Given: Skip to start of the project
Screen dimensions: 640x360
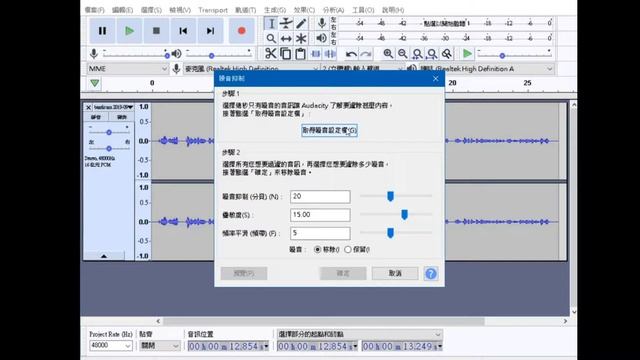Looking at the screenshot, I should pyautogui.click(x=183, y=31).
